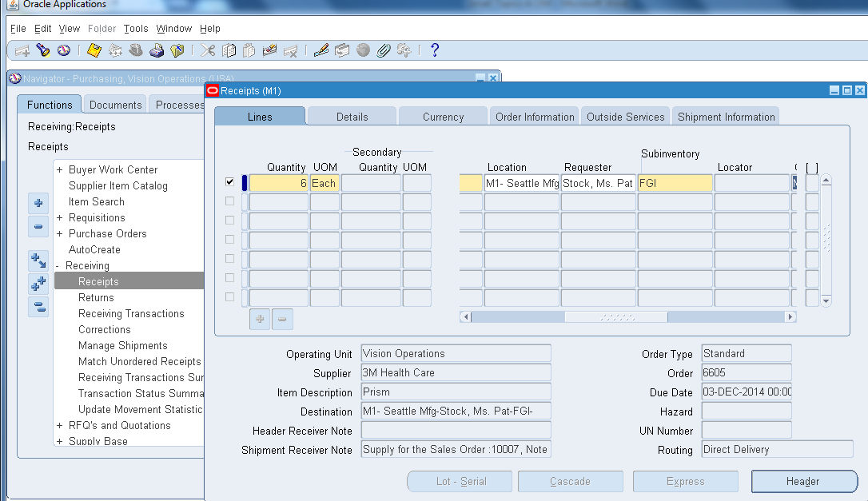Open the File menu
868x501 pixels.
18,29
